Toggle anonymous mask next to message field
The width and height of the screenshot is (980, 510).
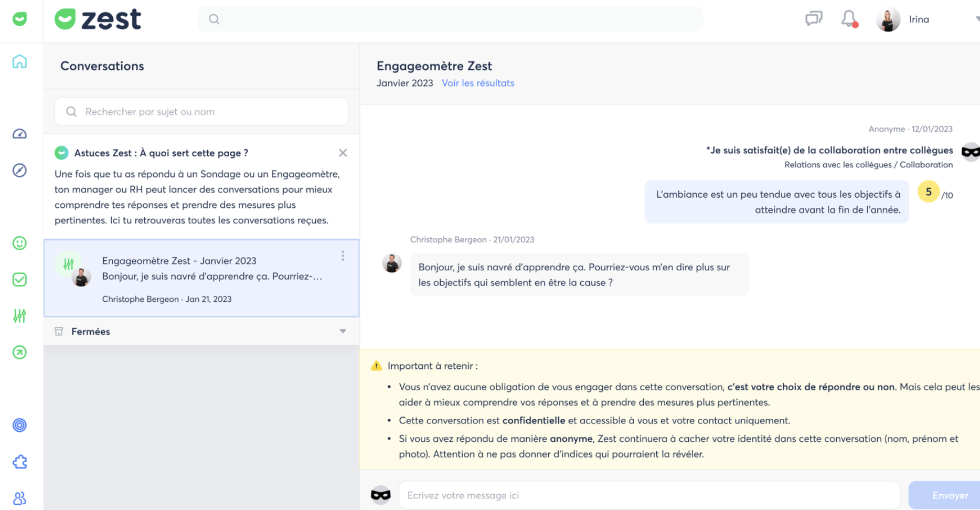coord(380,495)
